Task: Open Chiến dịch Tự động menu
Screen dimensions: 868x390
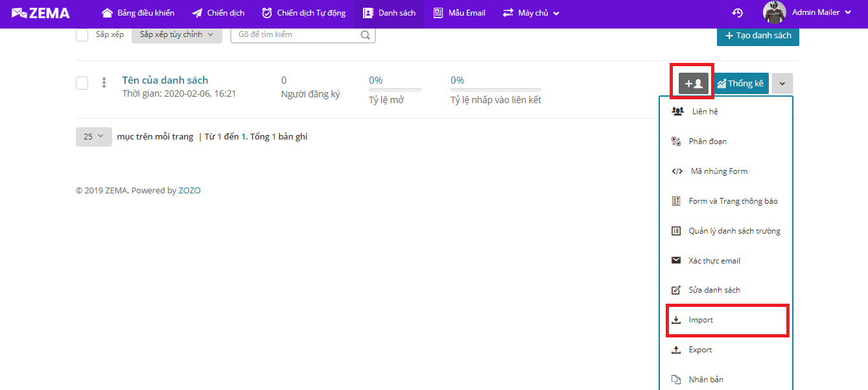Action: point(303,13)
